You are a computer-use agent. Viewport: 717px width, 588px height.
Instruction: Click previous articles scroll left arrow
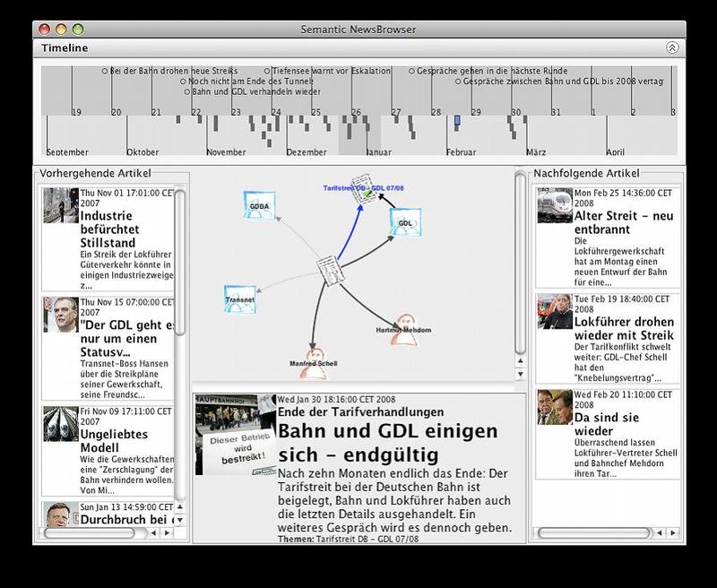pos(153,533)
